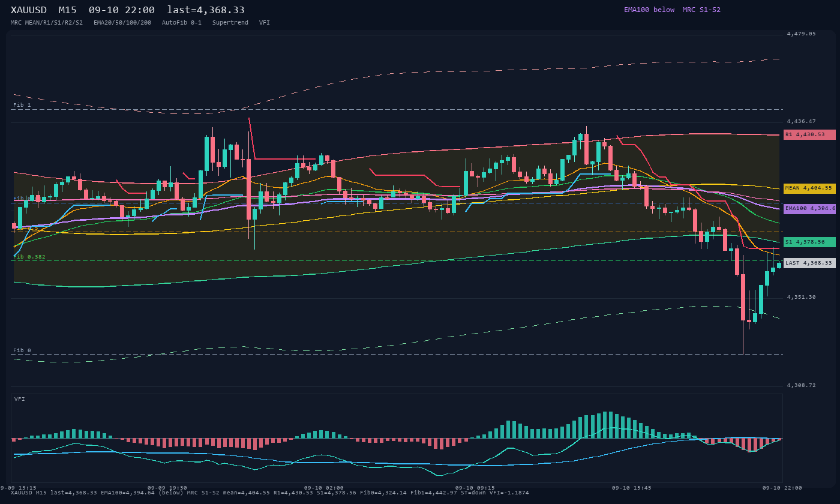Click the 09-09 19:30 time axis label
This screenshot has height=504, width=840.
167,488
